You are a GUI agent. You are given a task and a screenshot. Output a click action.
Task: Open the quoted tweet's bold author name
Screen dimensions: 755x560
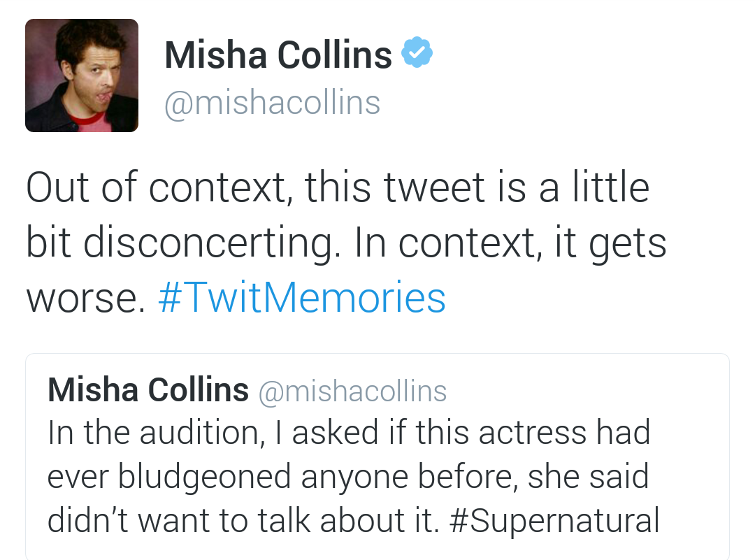click(148, 390)
